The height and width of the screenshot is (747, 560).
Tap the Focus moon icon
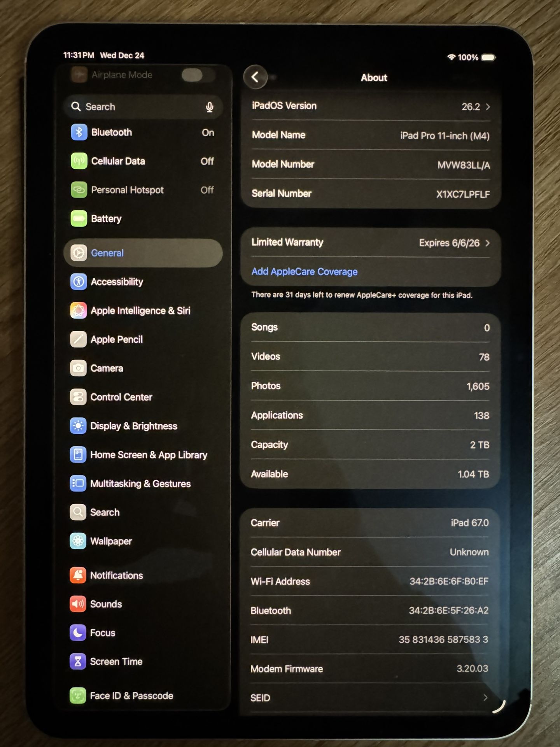tap(78, 633)
